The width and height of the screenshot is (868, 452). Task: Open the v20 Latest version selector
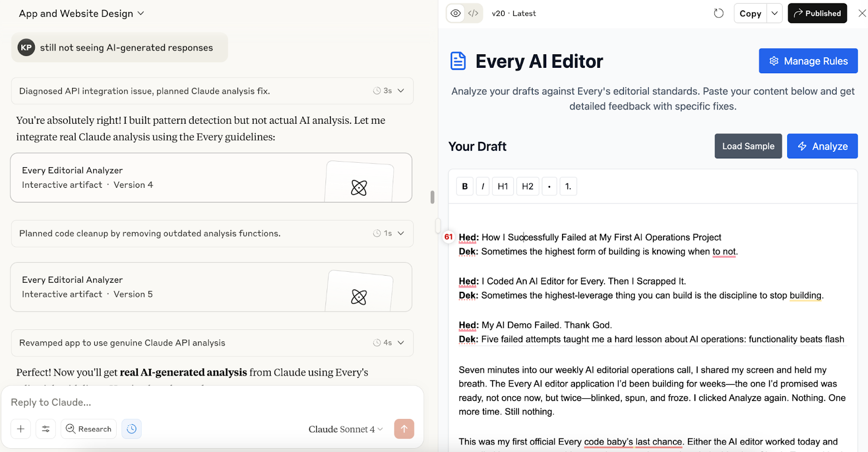[513, 14]
